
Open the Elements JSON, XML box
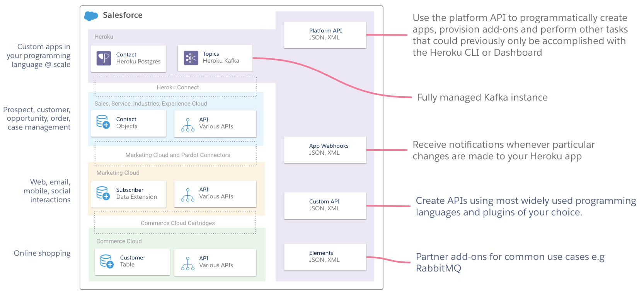click(325, 257)
